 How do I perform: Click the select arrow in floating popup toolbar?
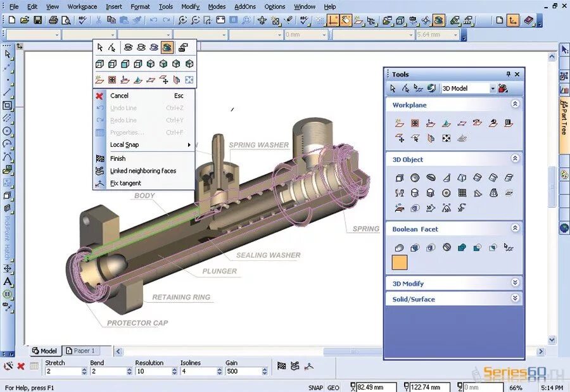(100, 47)
